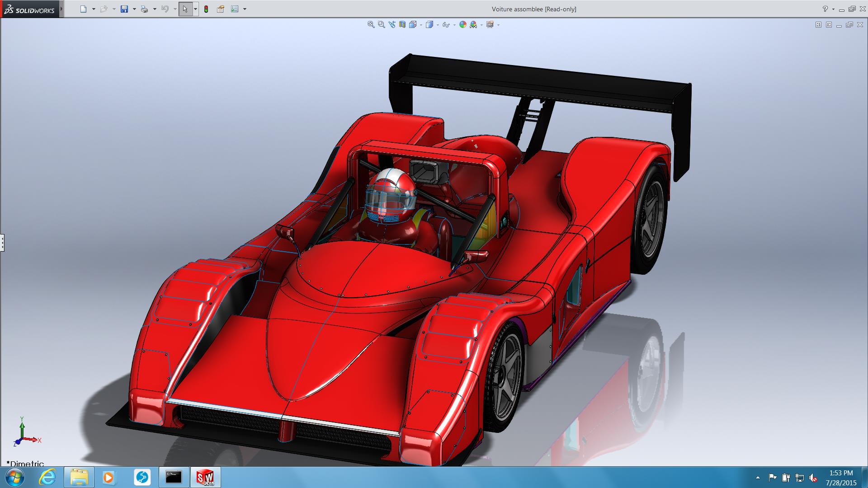Click Zoom to Fit magnifier icon
868x488 pixels.
[371, 25]
